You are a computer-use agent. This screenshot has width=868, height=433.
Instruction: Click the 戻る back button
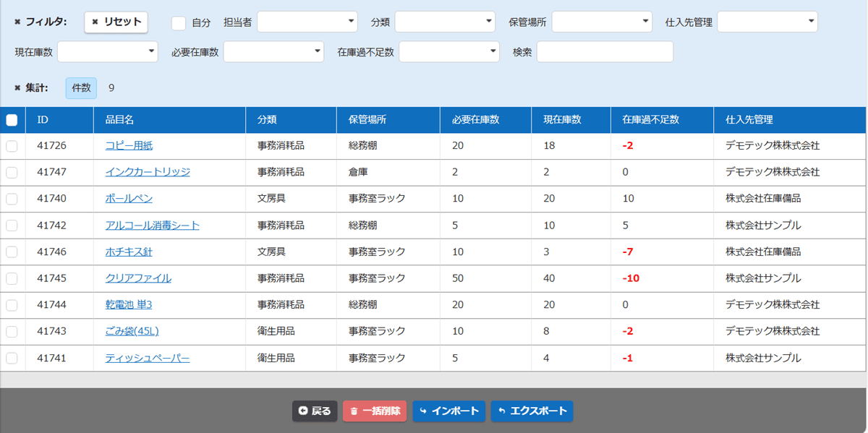coord(315,411)
